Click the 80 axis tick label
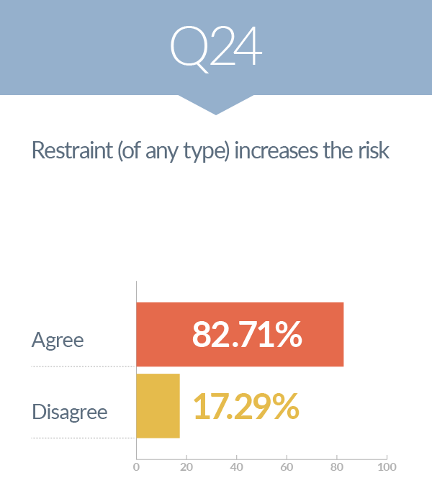 (336, 467)
